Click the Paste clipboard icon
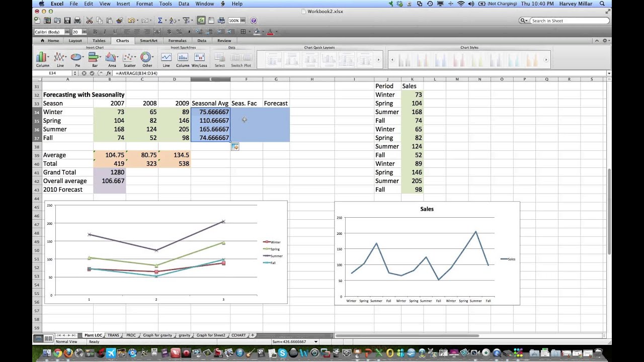This screenshot has width=644, height=362. coord(109,21)
